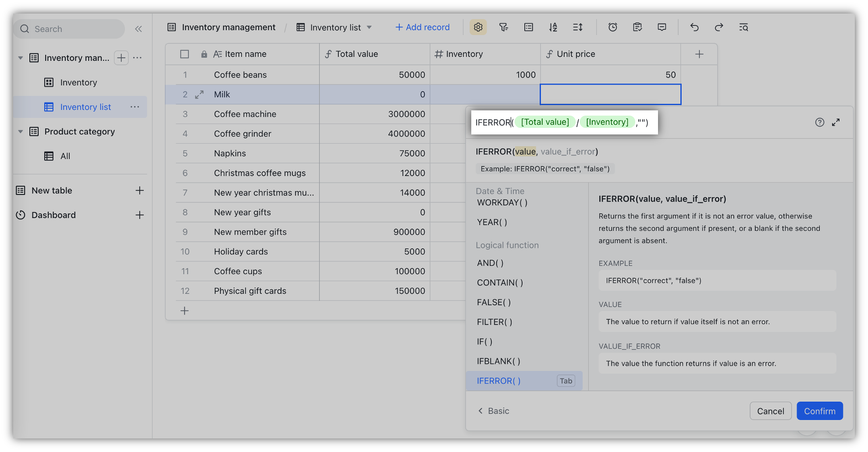
Task: Open the Inventory list dropdown arrow
Action: [369, 27]
